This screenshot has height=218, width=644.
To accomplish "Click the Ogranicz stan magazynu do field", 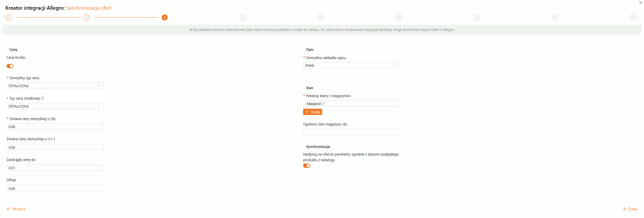I will point(351,132).
